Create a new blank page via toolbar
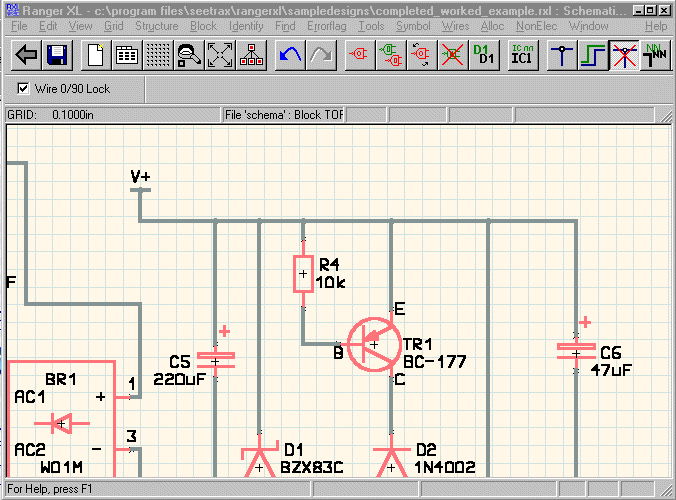 click(x=96, y=55)
